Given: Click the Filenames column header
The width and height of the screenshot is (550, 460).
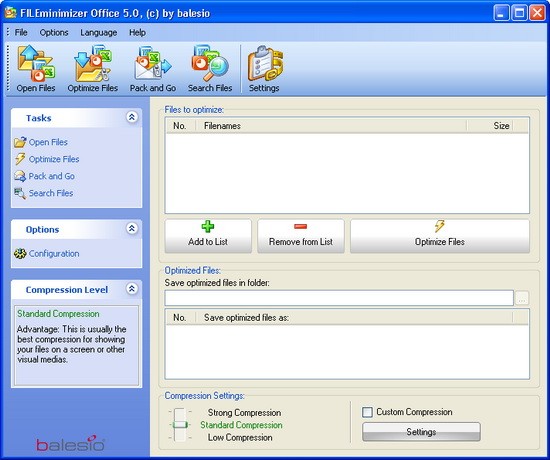Looking at the screenshot, I should [331, 126].
